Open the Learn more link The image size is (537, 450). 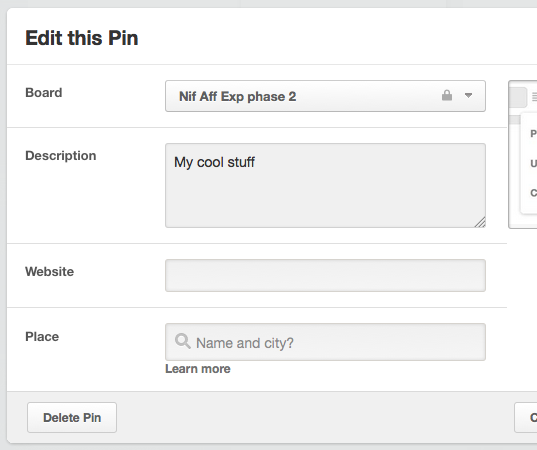[x=198, y=369]
